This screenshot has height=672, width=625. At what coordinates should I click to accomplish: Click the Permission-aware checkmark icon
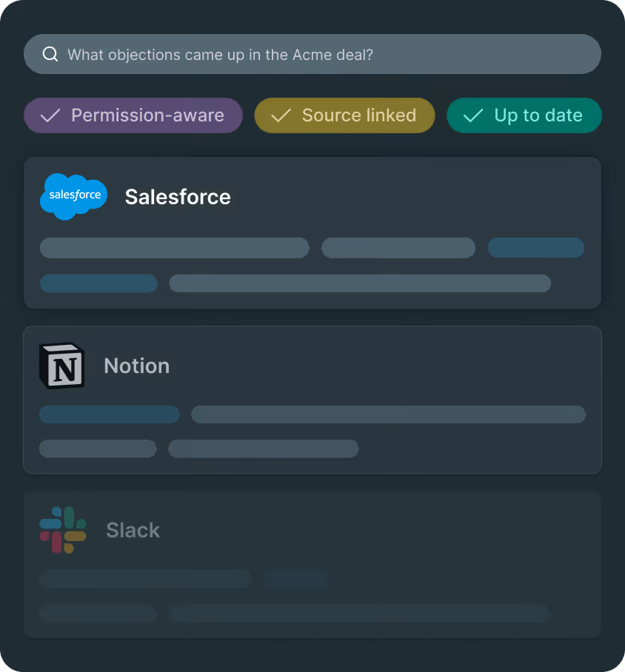coord(50,115)
